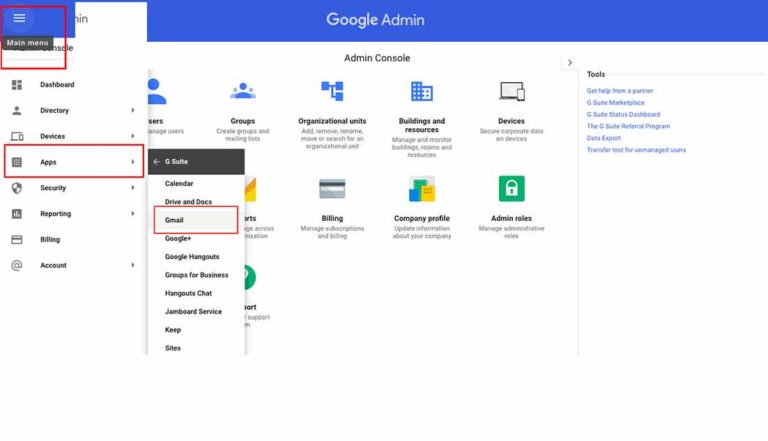Open the Organizational units hierarchy icon
The height and width of the screenshot is (441, 768).
coord(332,91)
